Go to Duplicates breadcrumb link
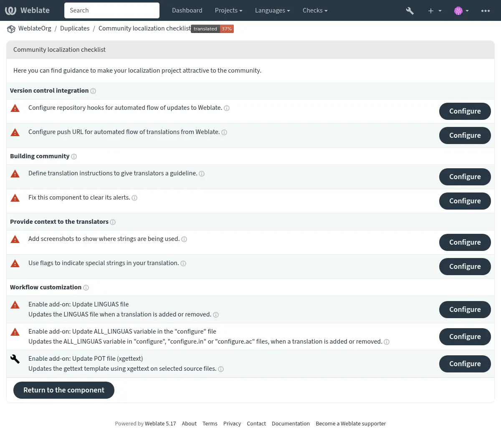The width and height of the screenshot is (501, 448). click(75, 28)
